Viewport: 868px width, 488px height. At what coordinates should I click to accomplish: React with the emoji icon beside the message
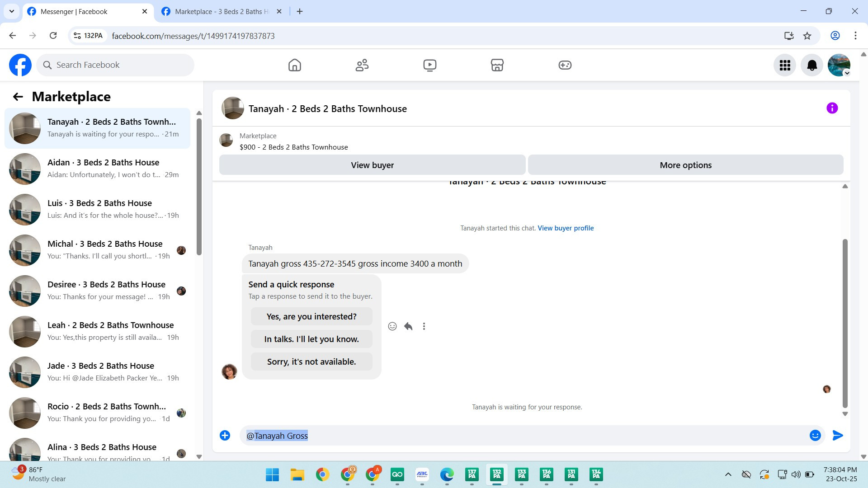(392, 326)
